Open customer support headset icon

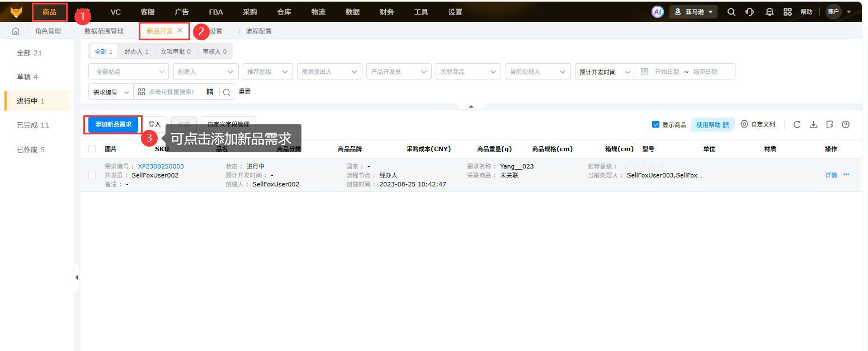pos(749,12)
